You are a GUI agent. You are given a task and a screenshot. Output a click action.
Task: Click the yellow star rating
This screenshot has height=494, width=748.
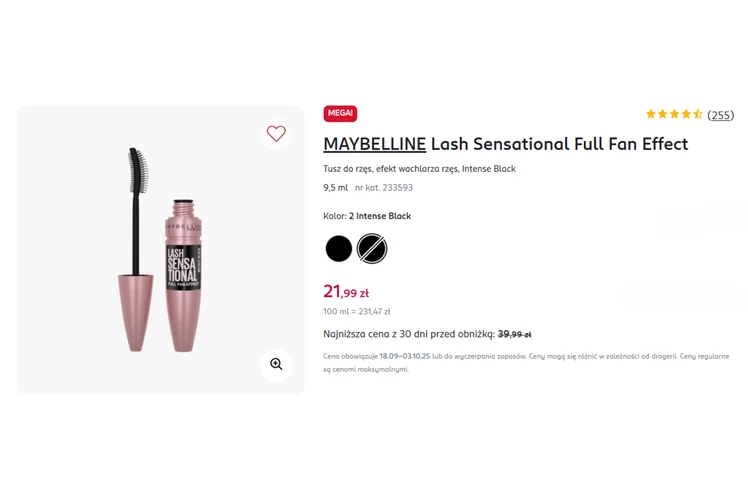tap(674, 115)
